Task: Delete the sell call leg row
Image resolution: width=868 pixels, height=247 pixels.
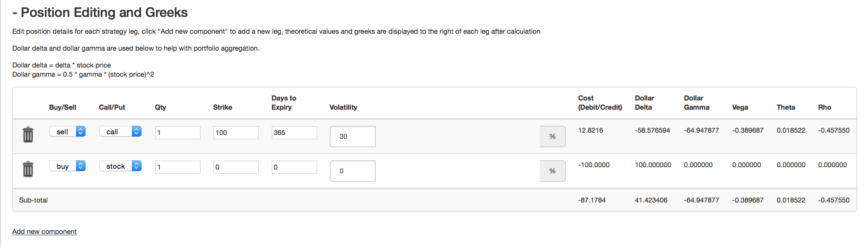Action: (28, 135)
